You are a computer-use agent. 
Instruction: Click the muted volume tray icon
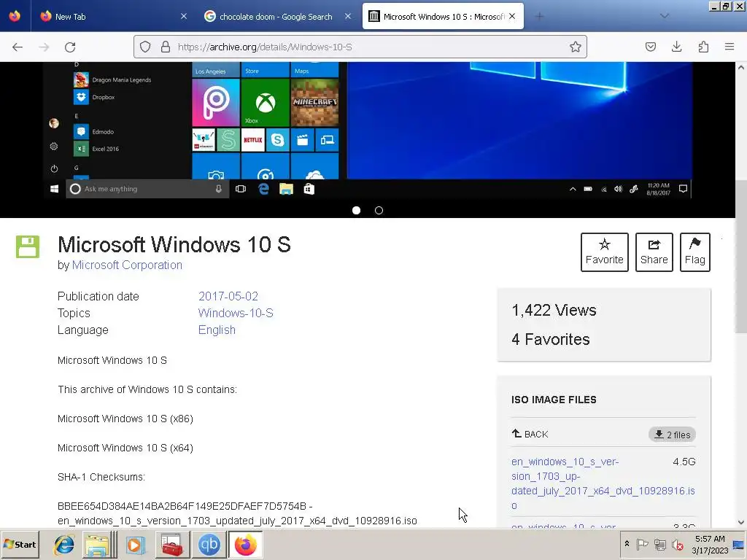[678, 544]
